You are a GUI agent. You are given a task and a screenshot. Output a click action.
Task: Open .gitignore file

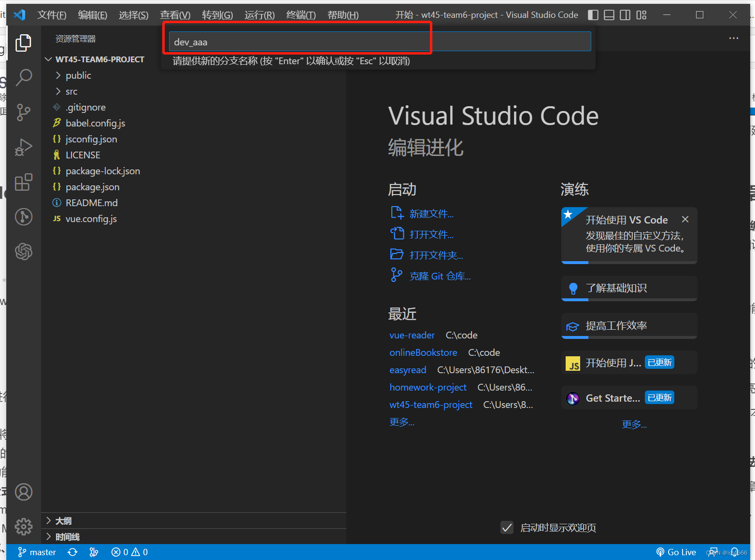pyautogui.click(x=85, y=107)
